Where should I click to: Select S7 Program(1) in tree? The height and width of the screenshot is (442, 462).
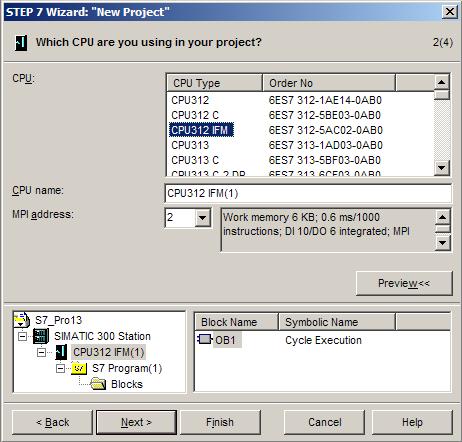click(127, 368)
